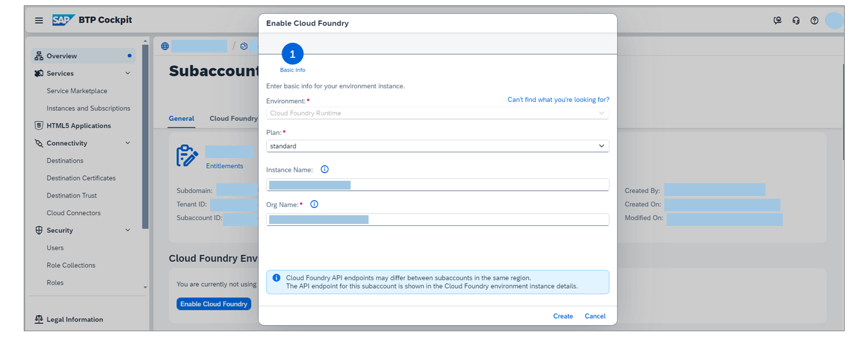Click the Org Name input field

tap(437, 219)
